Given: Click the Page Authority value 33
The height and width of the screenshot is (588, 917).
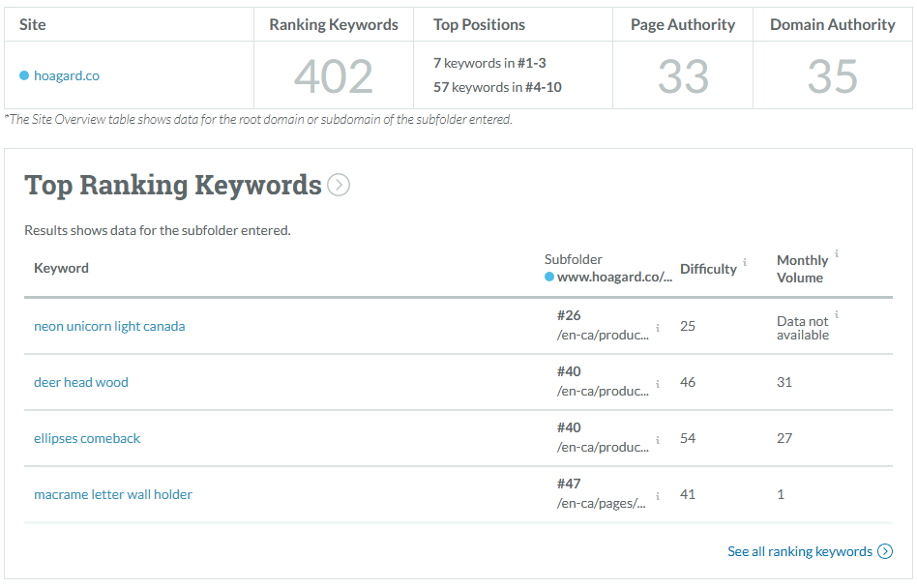Looking at the screenshot, I should click(683, 76).
